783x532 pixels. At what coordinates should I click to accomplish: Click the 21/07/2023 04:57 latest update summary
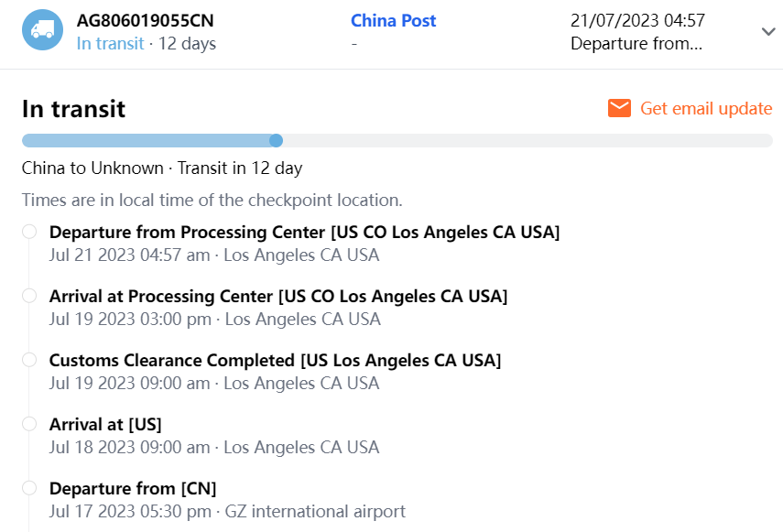tap(637, 20)
